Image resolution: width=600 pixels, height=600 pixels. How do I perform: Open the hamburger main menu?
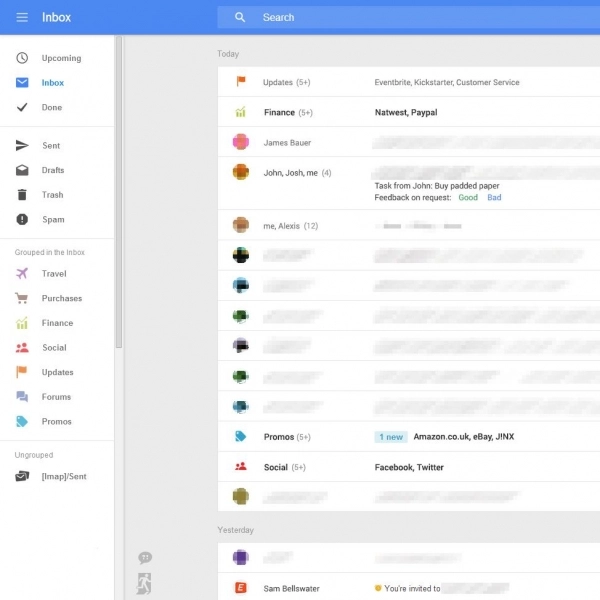coord(22,17)
